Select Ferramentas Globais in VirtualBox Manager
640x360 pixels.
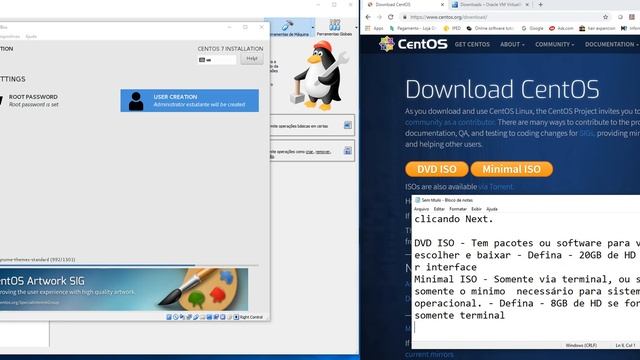pyautogui.click(x=334, y=28)
